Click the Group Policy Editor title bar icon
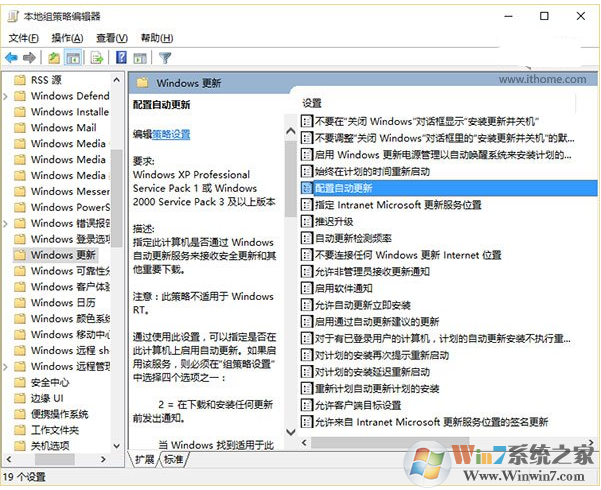Image resolution: width=601 pixels, height=490 pixels. pos(13,16)
